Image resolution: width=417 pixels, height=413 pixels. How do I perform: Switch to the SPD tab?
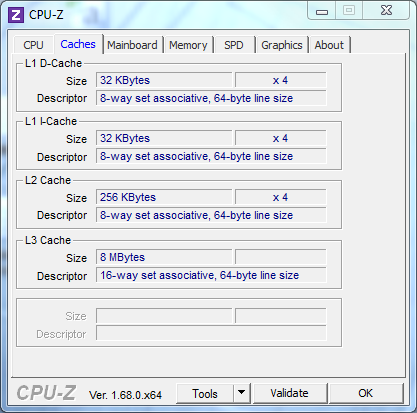(x=234, y=45)
